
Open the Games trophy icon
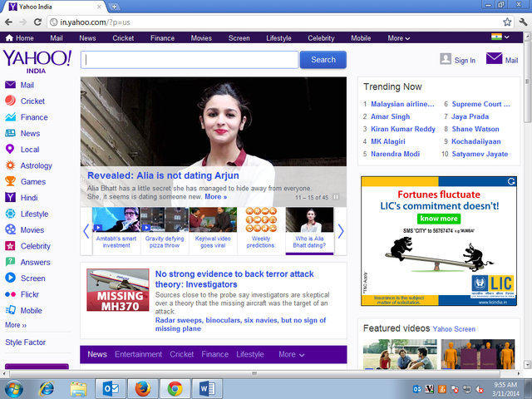coord(10,181)
